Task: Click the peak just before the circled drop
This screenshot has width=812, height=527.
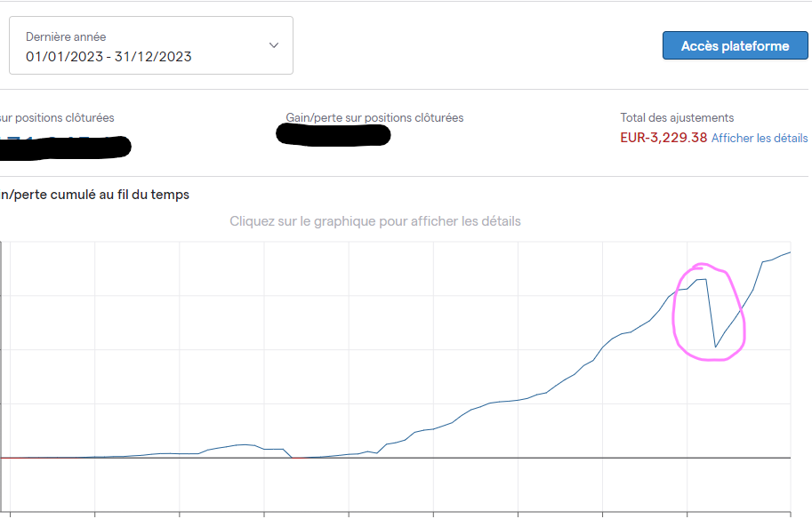Action: pyautogui.click(x=702, y=280)
